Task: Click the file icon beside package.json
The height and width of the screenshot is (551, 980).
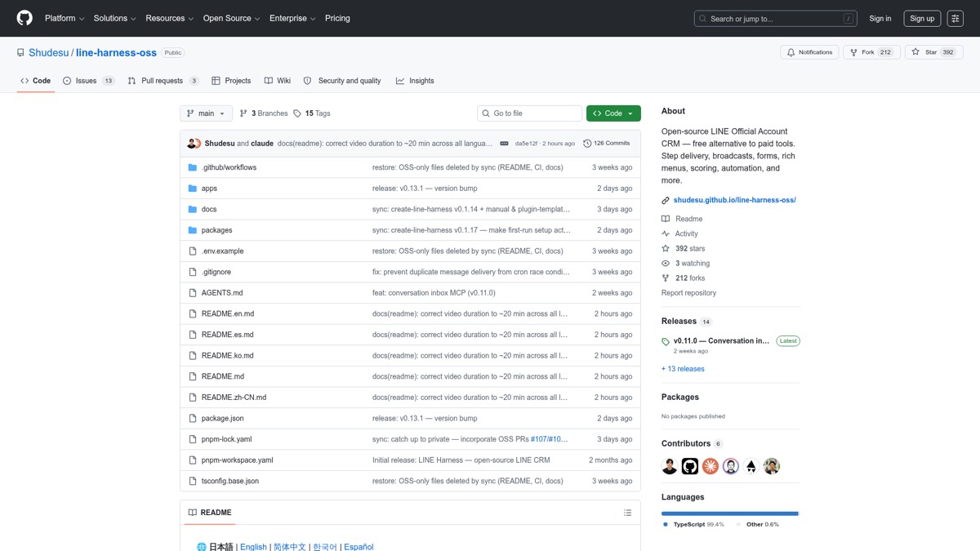Action: click(x=193, y=418)
